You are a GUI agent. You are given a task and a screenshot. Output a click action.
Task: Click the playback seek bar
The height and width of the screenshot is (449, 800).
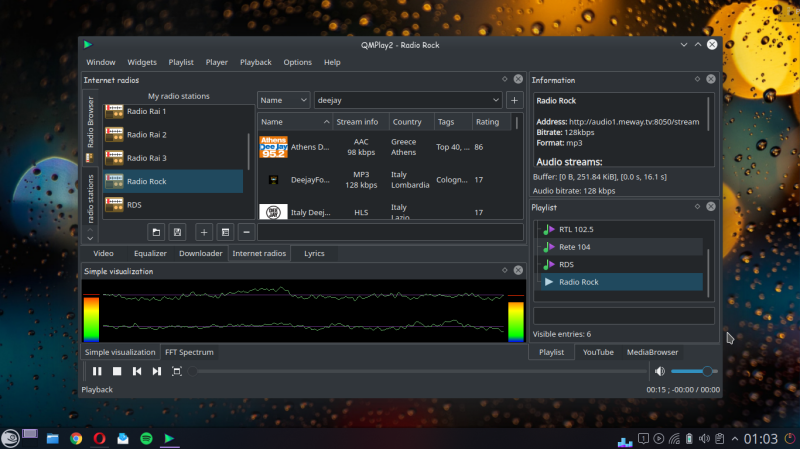point(418,371)
